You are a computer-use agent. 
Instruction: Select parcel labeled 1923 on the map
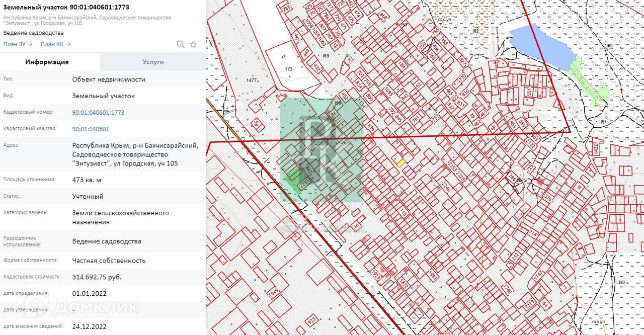coord(376,275)
